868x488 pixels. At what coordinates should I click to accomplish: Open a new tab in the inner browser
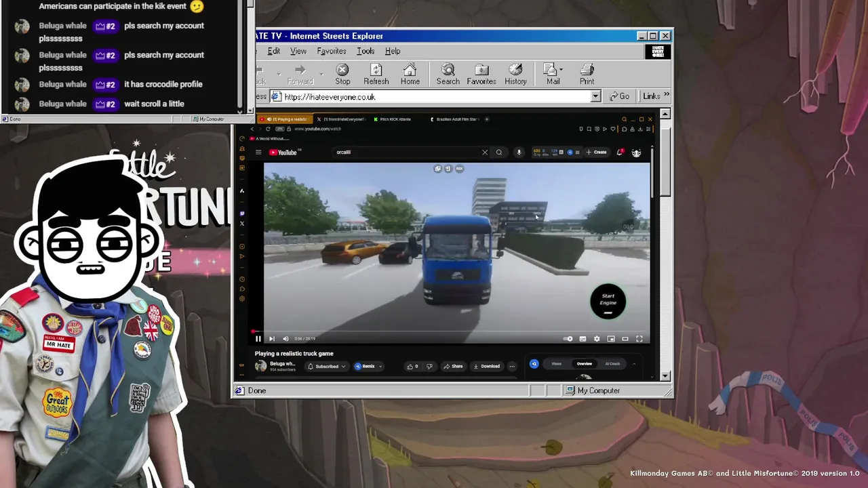pos(487,119)
